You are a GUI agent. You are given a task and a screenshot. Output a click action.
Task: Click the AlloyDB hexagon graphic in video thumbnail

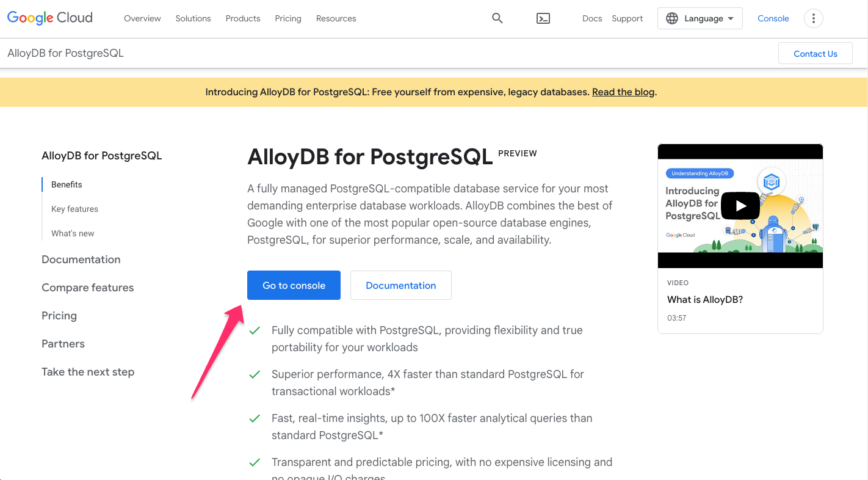click(771, 181)
